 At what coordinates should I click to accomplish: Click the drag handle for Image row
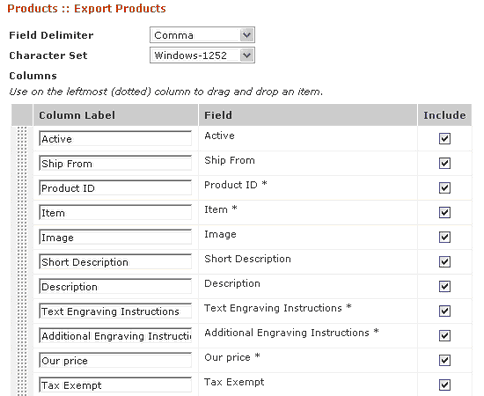click(x=22, y=237)
